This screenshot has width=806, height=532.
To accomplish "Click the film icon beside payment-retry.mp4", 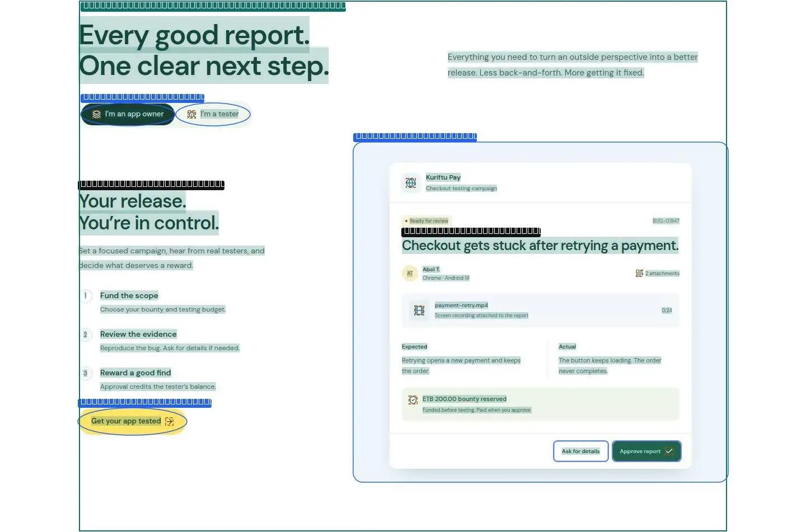I will [419, 310].
